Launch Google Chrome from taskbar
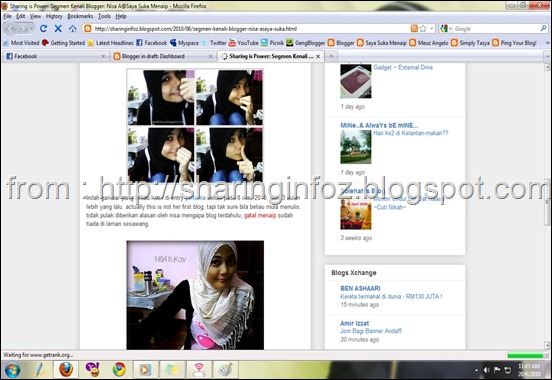 point(119,369)
